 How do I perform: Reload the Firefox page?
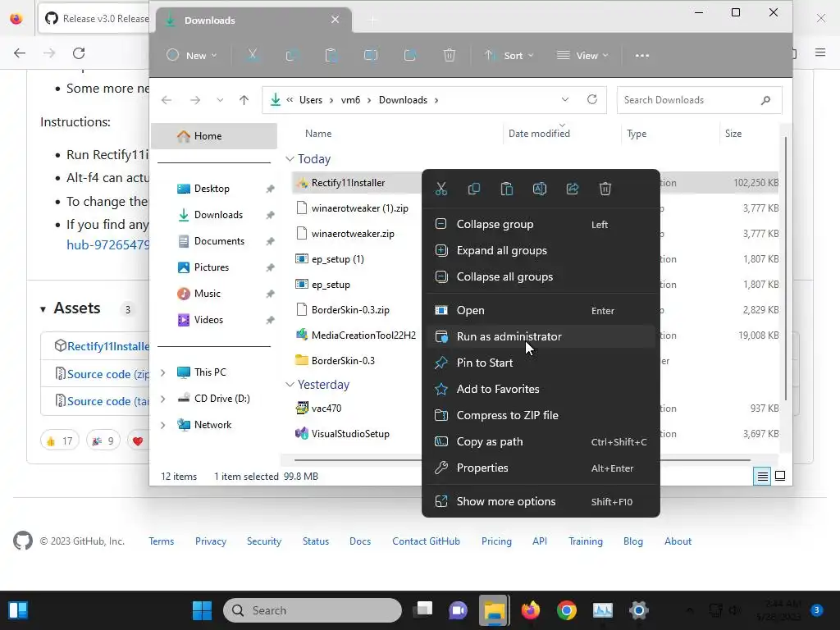coord(79,53)
